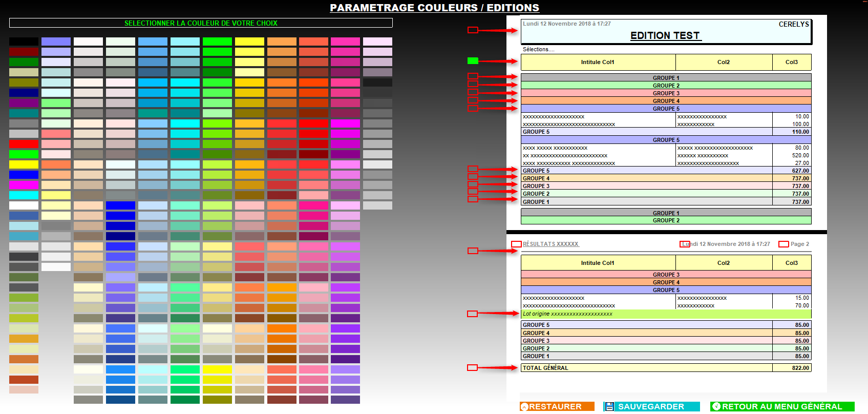Go back via RETOUR AU MENU GÉNÉRAL
The image size is (868, 414).
tap(782, 407)
